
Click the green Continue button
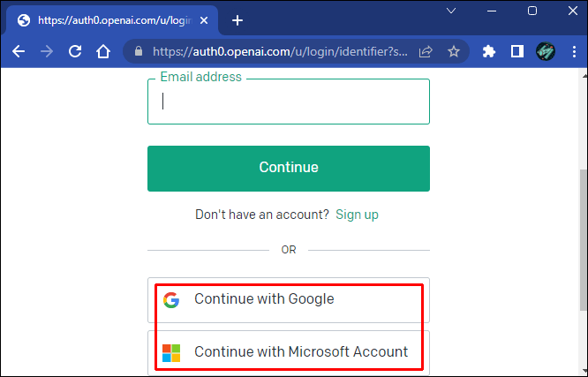pos(288,168)
